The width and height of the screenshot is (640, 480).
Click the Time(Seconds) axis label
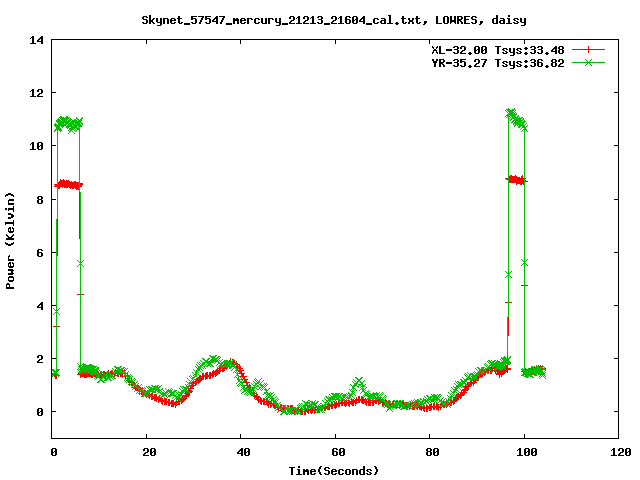tap(333, 471)
